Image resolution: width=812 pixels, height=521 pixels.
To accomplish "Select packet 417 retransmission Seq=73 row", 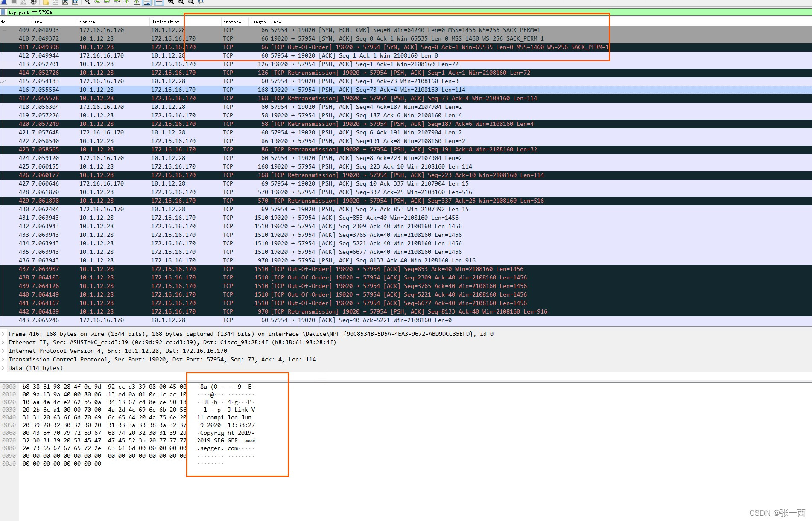I will pyautogui.click(x=406, y=98).
